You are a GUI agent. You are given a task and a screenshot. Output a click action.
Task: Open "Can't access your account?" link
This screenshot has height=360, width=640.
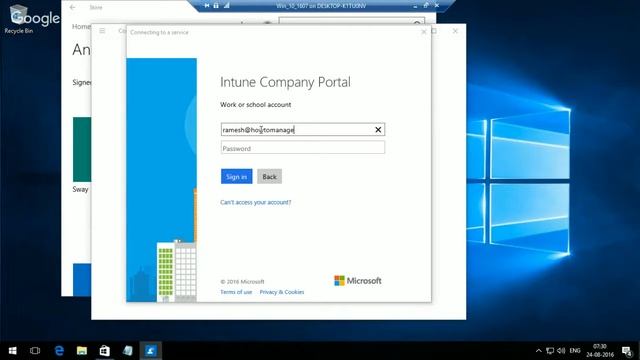256,202
